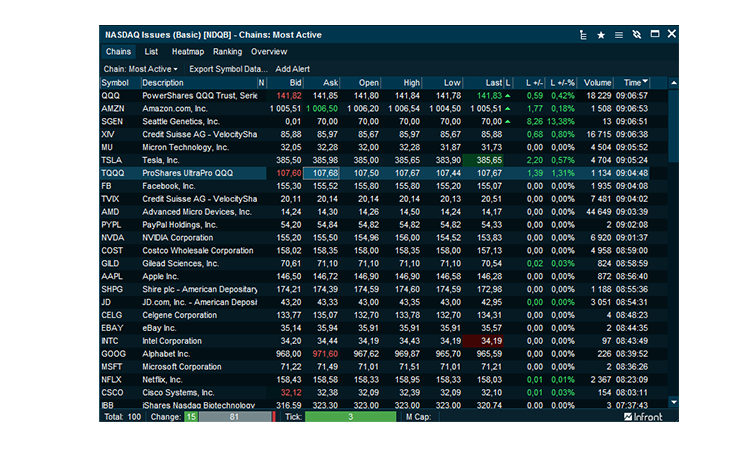Open the tree structure icon in title bar
Viewport: 745px width, 450px height.
point(583,35)
